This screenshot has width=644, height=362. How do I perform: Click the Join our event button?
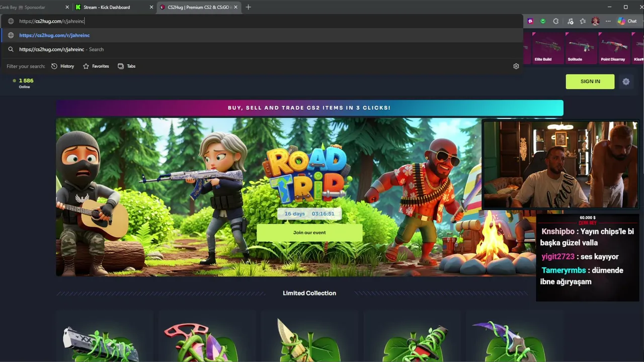309,232
